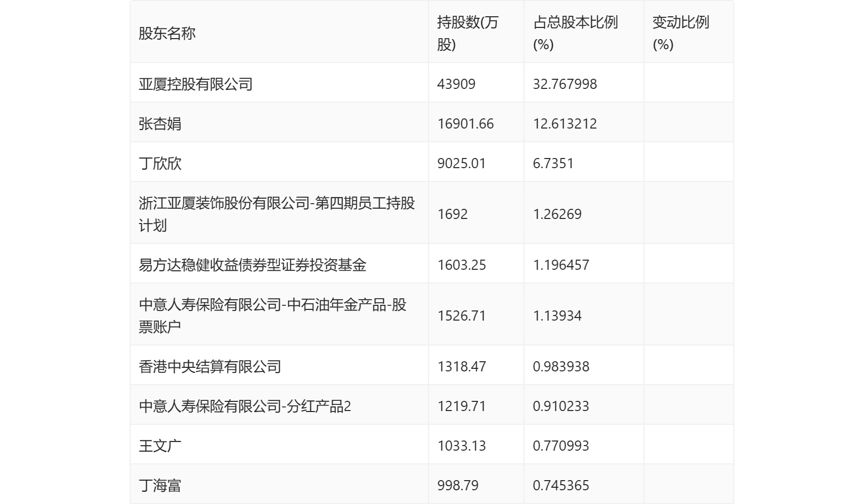This screenshot has height=504, width=864.
Task: Click 易方达稳健收益债券型证券投资基金 shareholder name
Action: click(253, 265)
